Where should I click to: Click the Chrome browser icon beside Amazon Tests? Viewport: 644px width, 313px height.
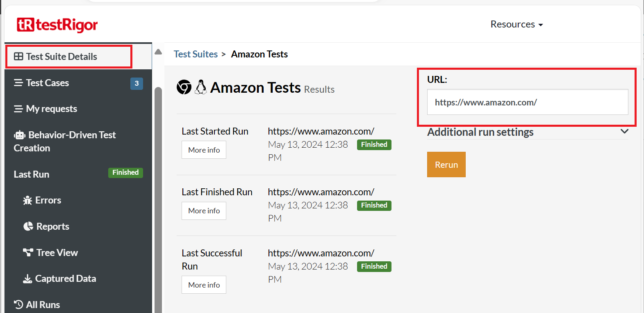coord(184,87)
